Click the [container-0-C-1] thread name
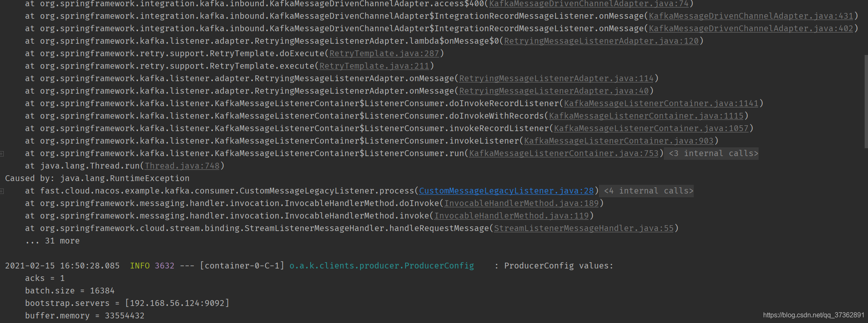This screenshot has width=868, height=323. coord(242,266)
